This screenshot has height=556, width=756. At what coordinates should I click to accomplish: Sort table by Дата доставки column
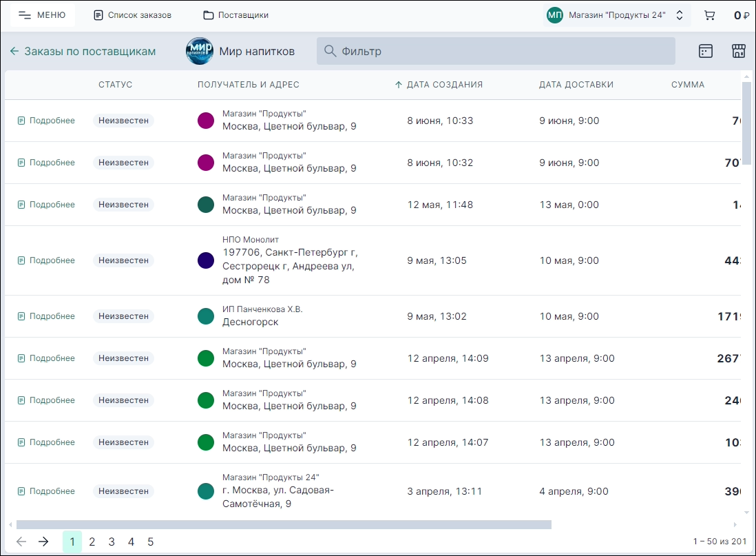click(x=576, y=85)
